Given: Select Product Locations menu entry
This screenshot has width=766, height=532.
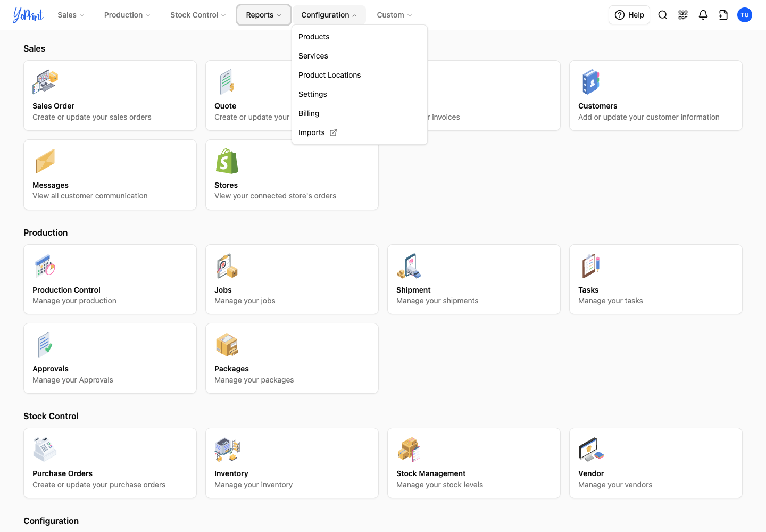Looking at the screenshot, I should (360, 75).
